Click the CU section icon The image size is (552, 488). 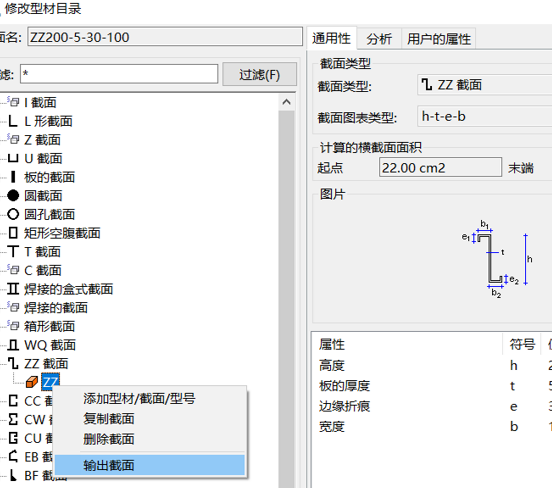(13, 438)
